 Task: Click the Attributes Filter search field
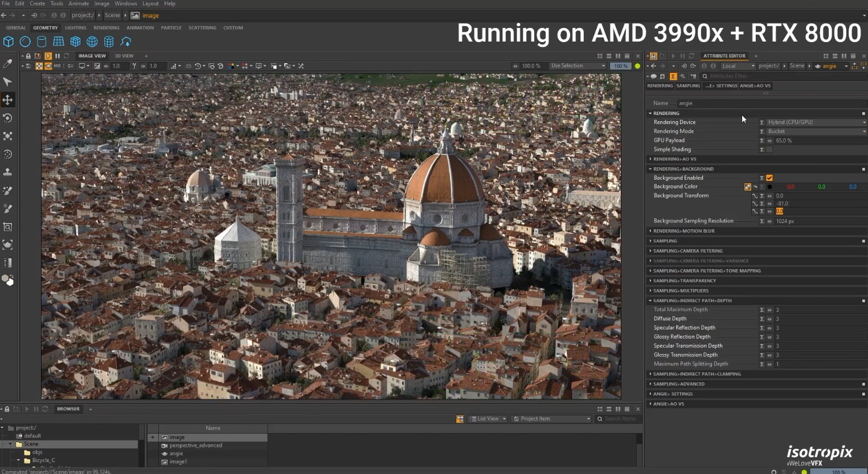tap(785, 76)
